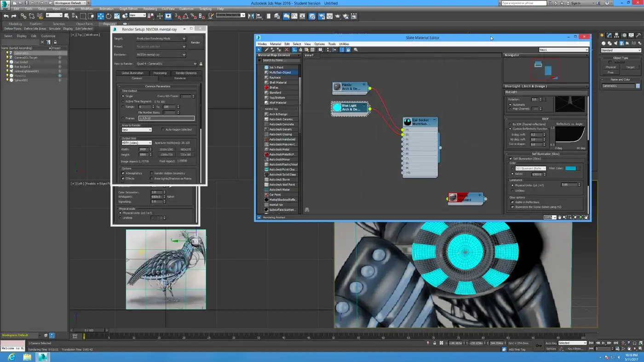Open the Modifiers menu
The image size is (644, 362).
click(x=87, y=9)
